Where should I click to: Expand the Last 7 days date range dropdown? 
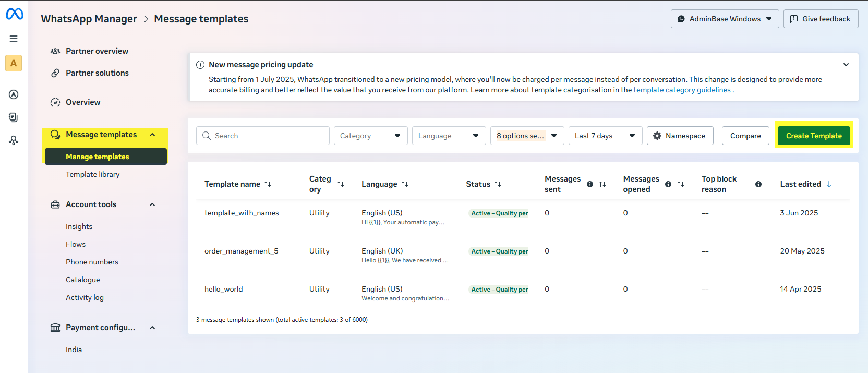pos(605,136)
